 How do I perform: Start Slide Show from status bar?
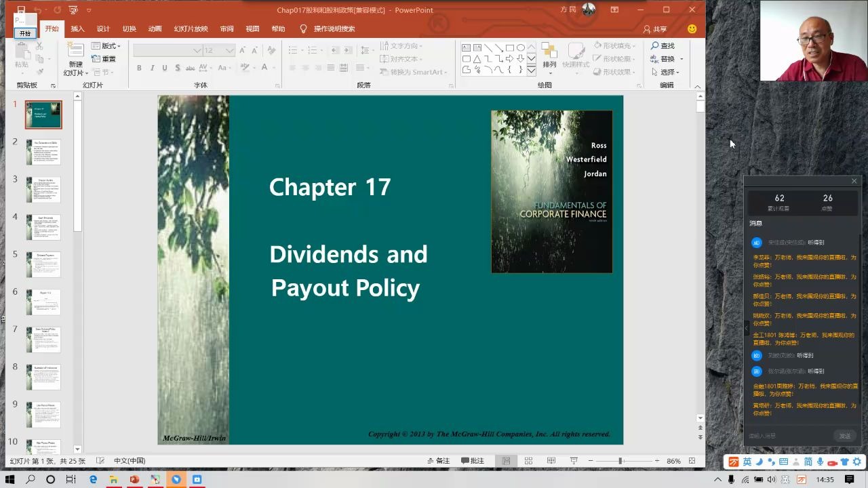click(574, 461)
